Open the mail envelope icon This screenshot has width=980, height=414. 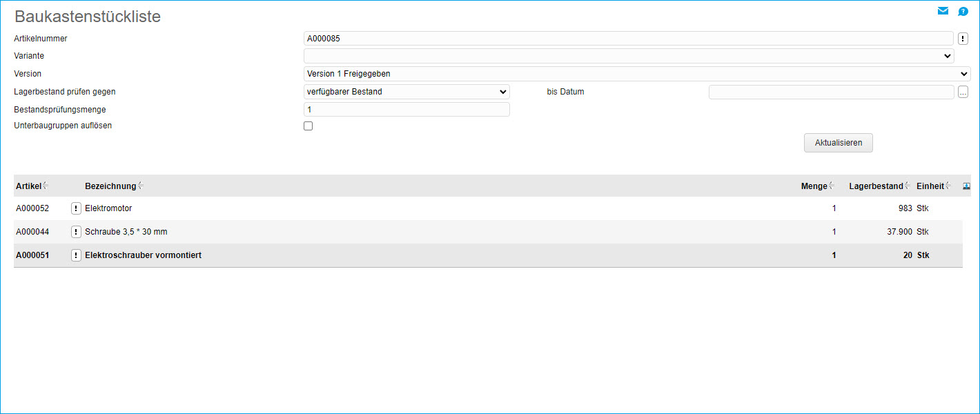pos(943,11)
